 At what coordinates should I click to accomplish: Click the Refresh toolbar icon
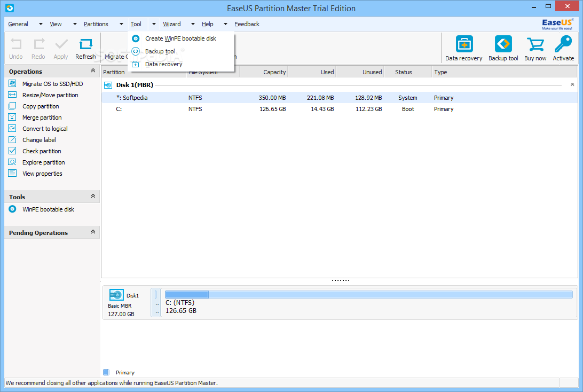tap(85, 44)
